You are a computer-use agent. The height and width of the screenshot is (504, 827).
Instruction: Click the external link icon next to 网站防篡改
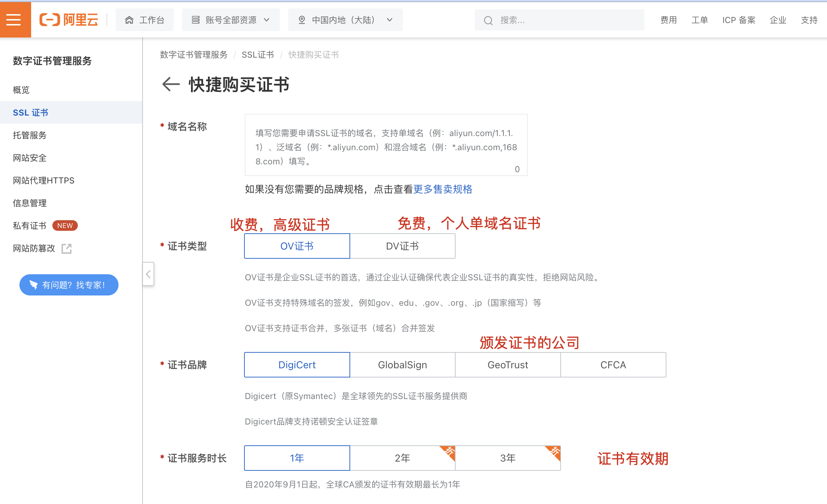point(66,248)
